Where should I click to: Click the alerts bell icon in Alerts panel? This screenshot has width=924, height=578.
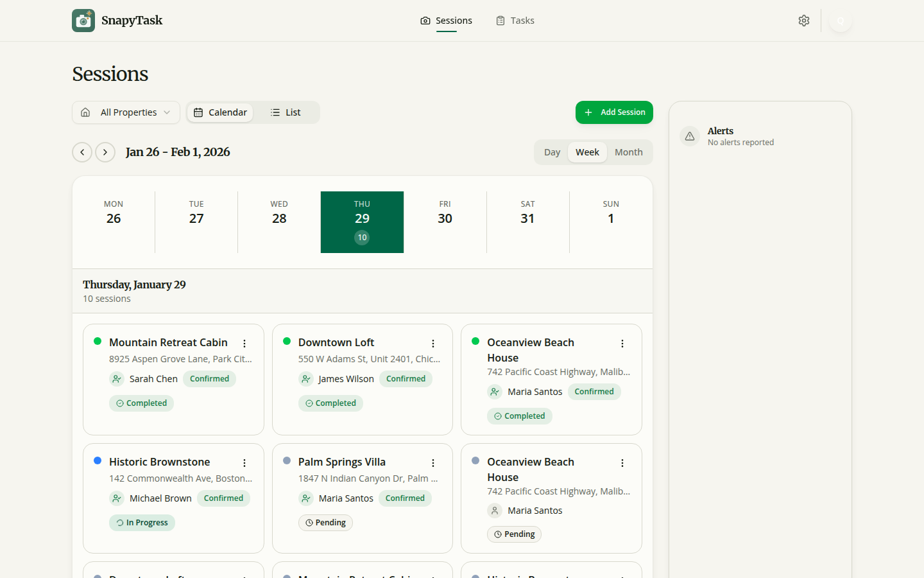pos(689,136)
